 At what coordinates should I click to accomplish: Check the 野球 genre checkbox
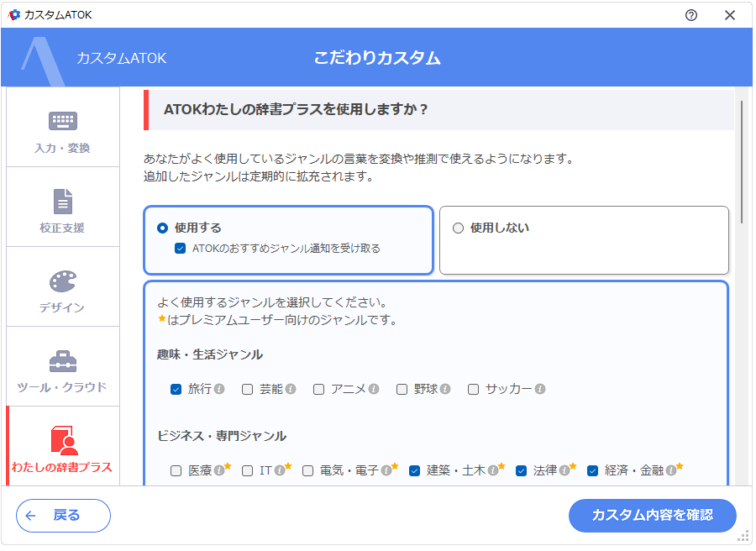[x=402, y=389]
